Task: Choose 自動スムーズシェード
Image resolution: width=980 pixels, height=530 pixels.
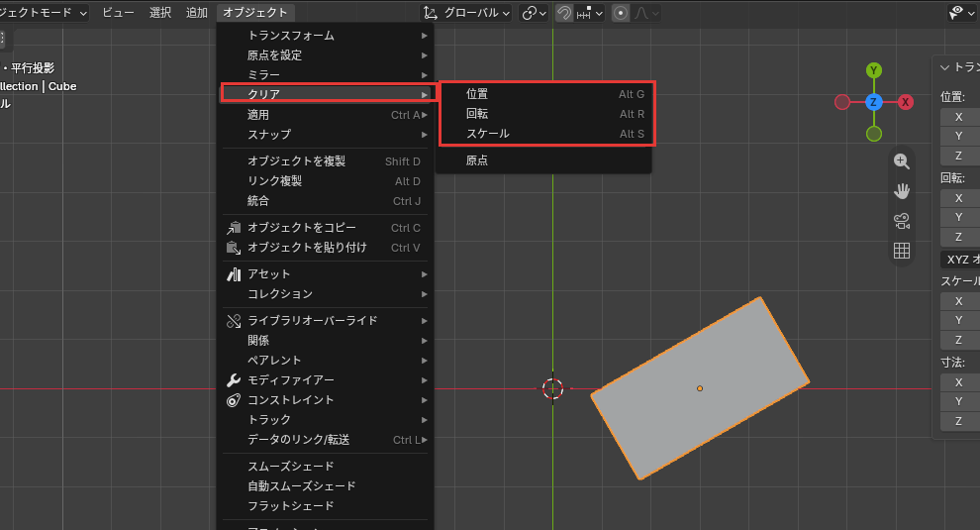Action: coord(325,486)
